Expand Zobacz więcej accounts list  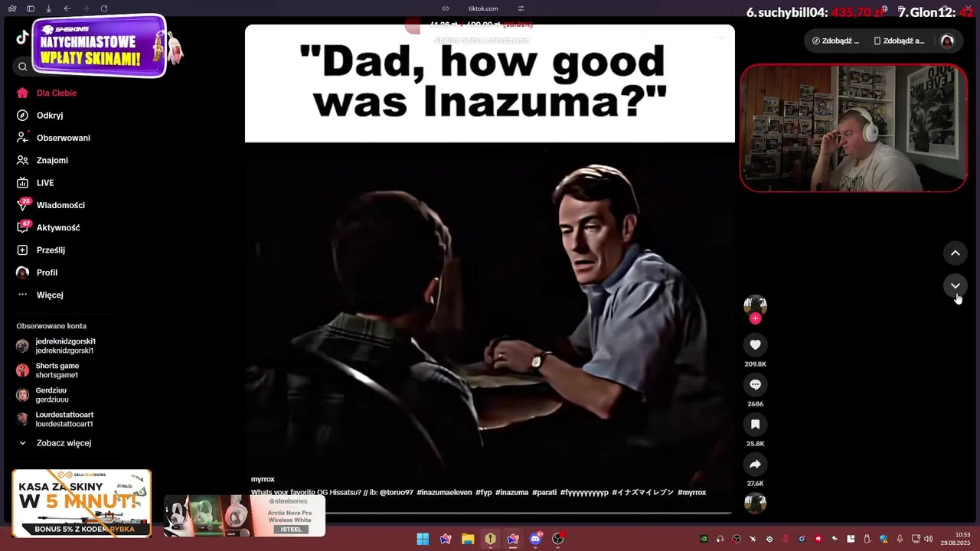coord(54,443)
